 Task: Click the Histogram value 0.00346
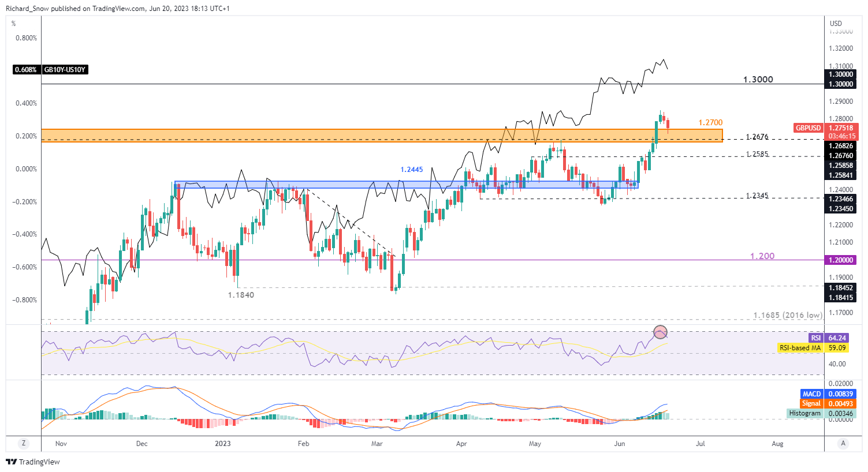pos(841,413)
